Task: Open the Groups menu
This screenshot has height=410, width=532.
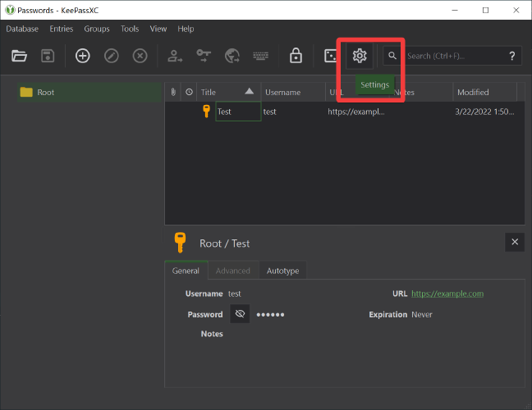Action: pyautogui.click(x=96, y=29)
